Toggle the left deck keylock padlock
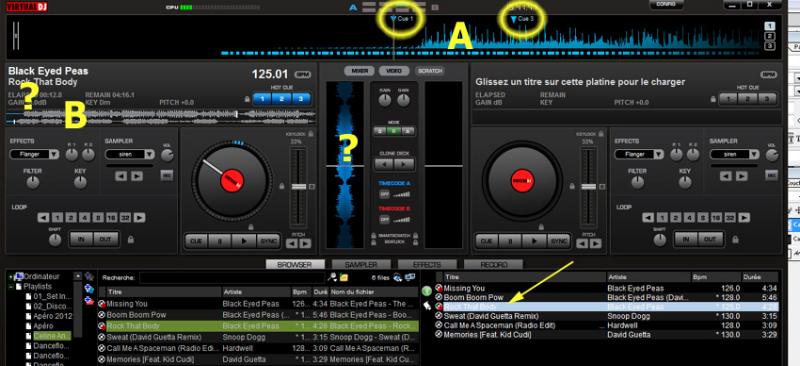Viewport: 800px width, 366px height. (311, 133)
